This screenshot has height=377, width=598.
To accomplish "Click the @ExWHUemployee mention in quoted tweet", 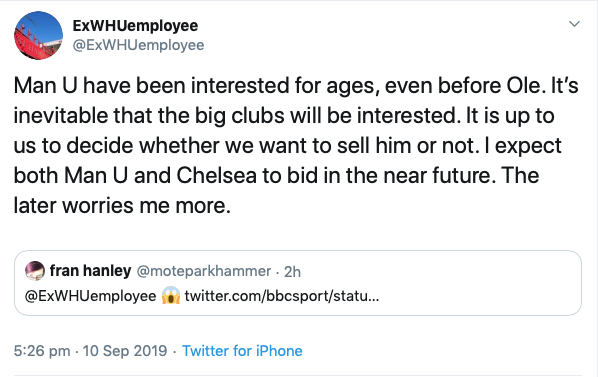I will tap(90, 296).
